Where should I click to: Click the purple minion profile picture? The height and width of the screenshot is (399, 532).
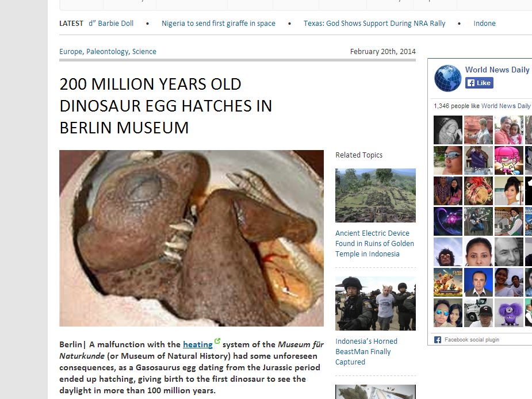(508, 313)
